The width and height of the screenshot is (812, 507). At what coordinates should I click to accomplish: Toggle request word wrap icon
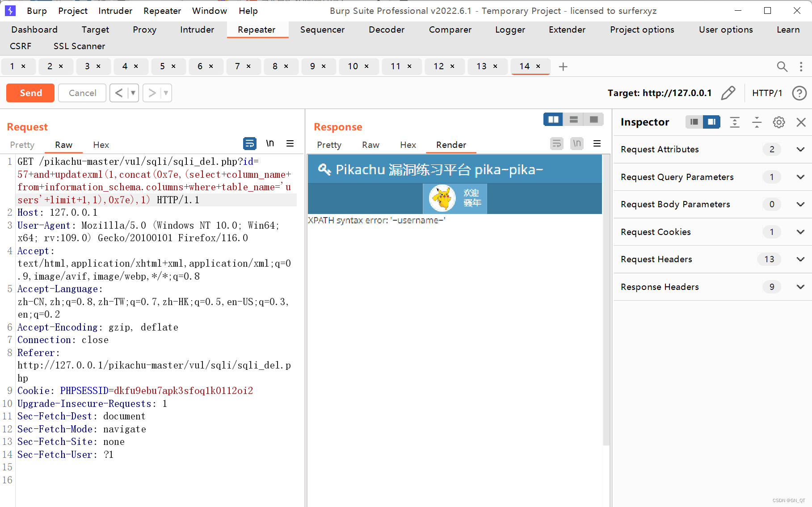coord(249,143)
